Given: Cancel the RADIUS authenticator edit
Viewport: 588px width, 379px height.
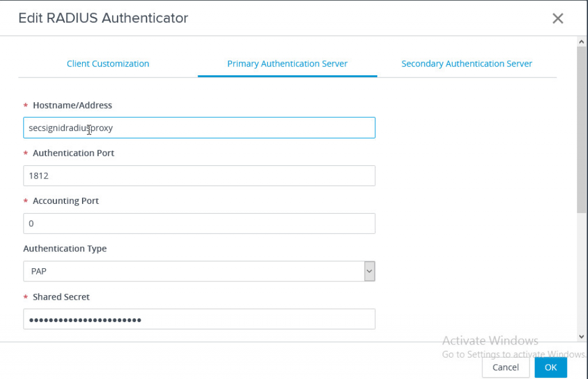Looking at the screenshot, I should (x=505, y=368).
